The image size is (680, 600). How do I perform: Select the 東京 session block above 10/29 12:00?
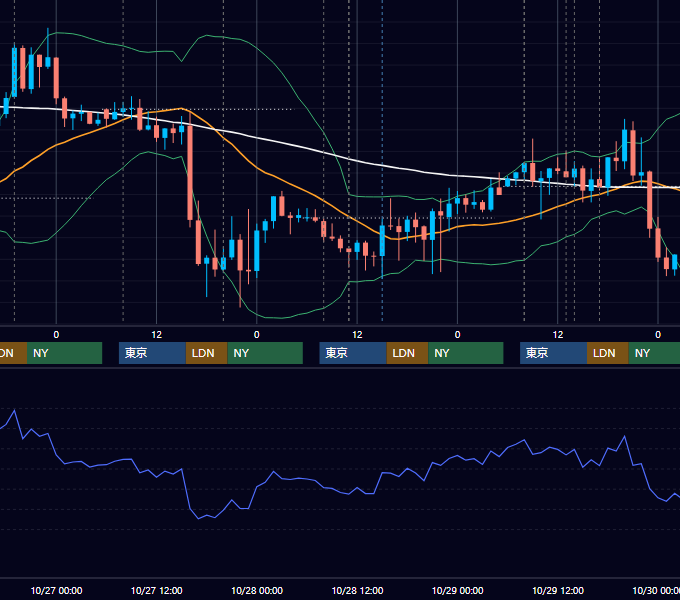click(x=553, y=353)
